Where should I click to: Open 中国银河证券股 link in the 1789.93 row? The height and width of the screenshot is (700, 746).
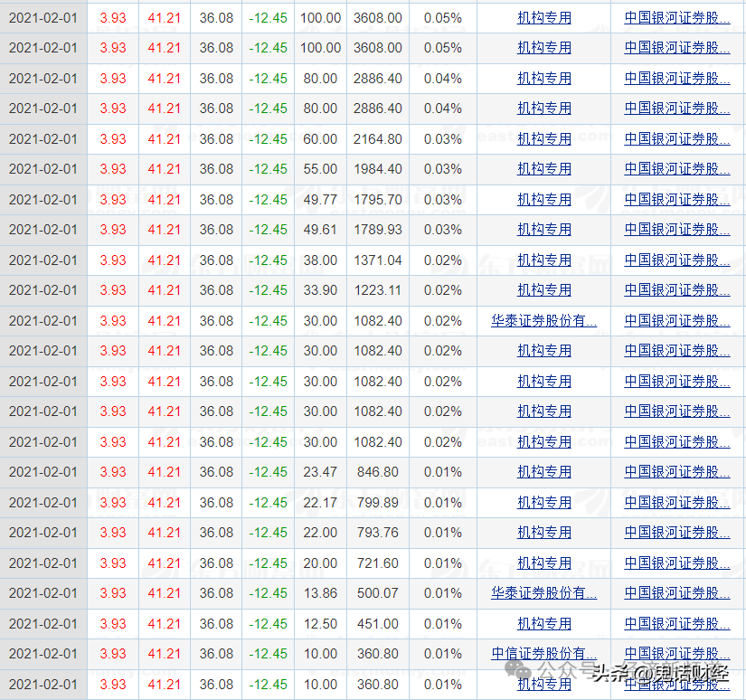(x=677, y=230)
